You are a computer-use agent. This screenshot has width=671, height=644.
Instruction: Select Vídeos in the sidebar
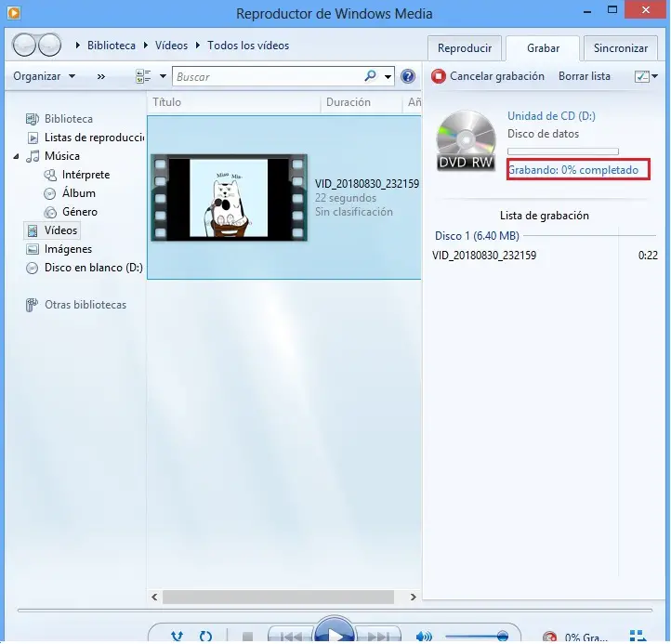pyautogui.click(x=52, y=230)
